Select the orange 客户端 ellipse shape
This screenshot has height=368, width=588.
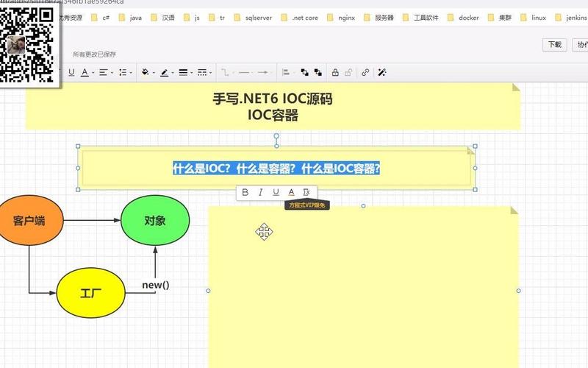[x=29, y=220]
